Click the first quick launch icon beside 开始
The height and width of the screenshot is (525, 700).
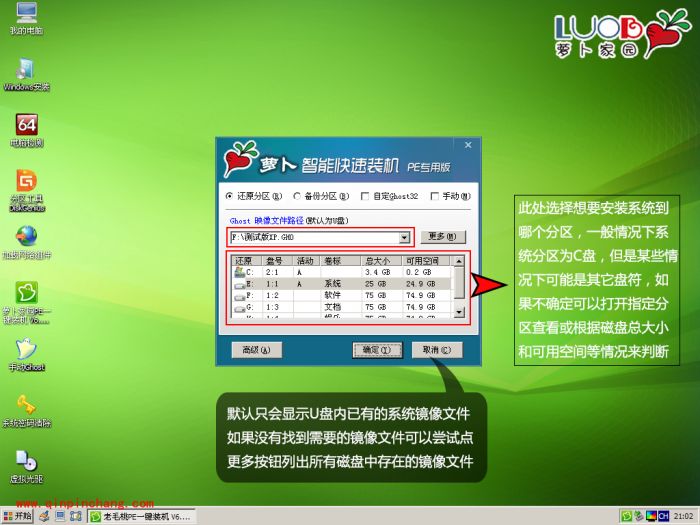tap(44, 517)
